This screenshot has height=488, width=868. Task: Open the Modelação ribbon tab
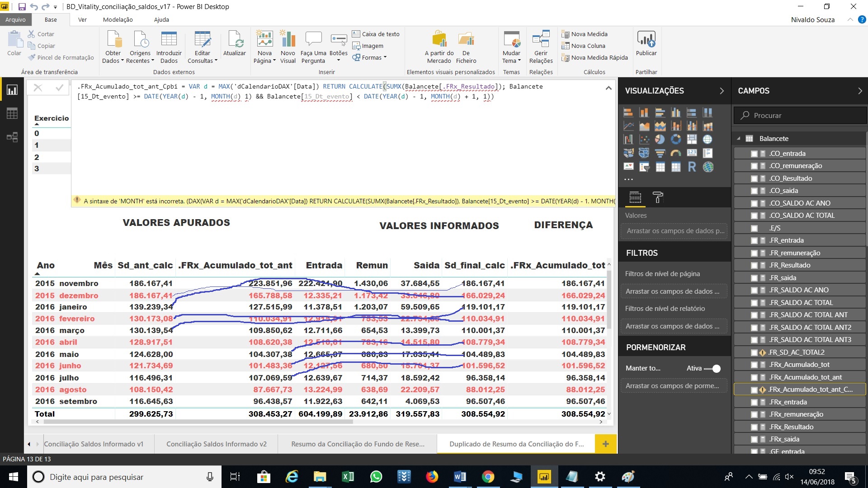click(x=118, y=19)
